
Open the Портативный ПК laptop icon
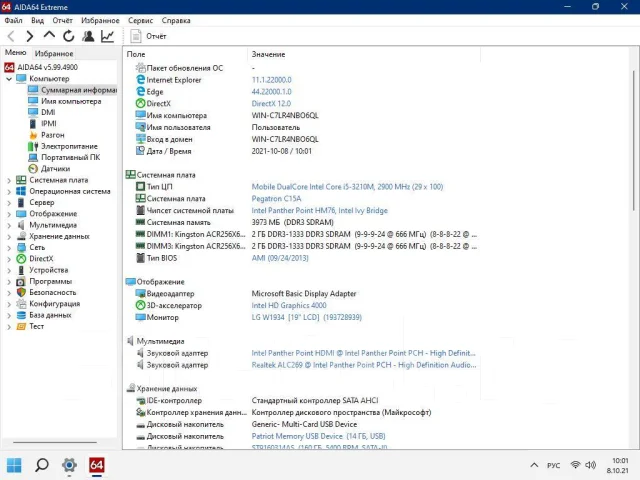point(33,157)
